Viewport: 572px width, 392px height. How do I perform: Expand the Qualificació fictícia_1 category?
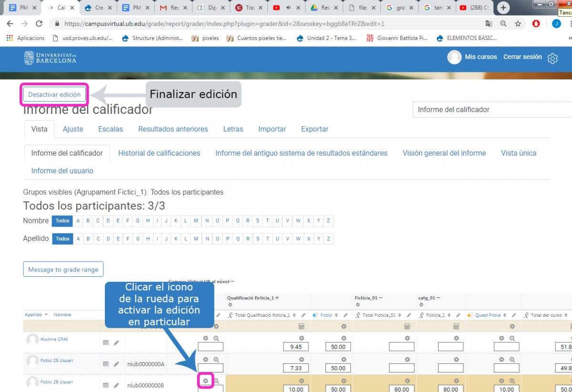[277, 298]
